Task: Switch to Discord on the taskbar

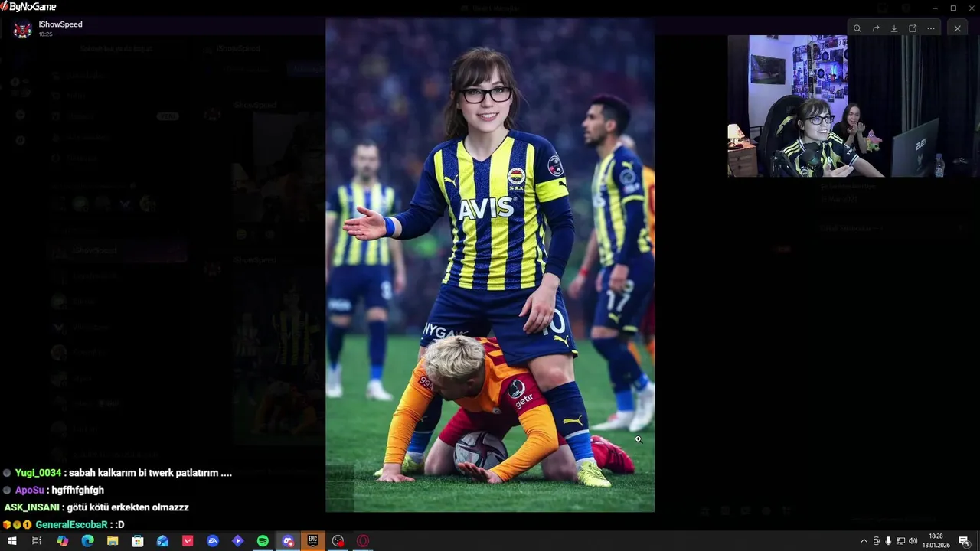Action: point(288,541)
